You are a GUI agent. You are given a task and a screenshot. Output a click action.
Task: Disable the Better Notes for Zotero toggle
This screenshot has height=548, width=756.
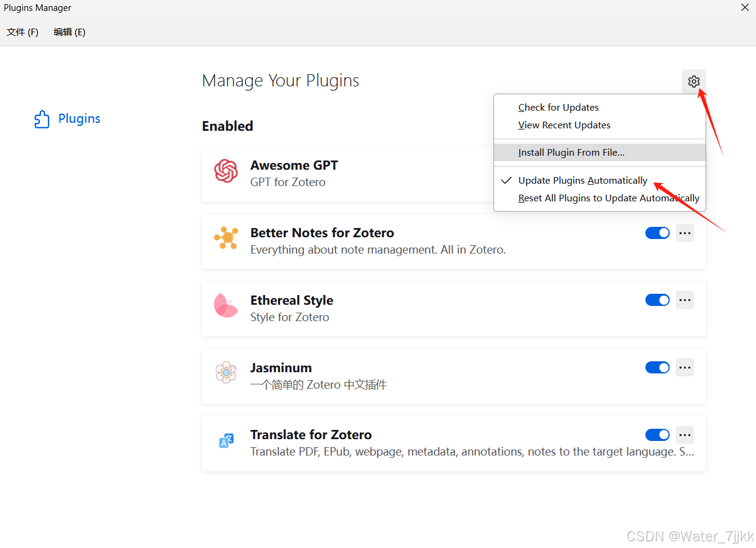coord(658,233)
